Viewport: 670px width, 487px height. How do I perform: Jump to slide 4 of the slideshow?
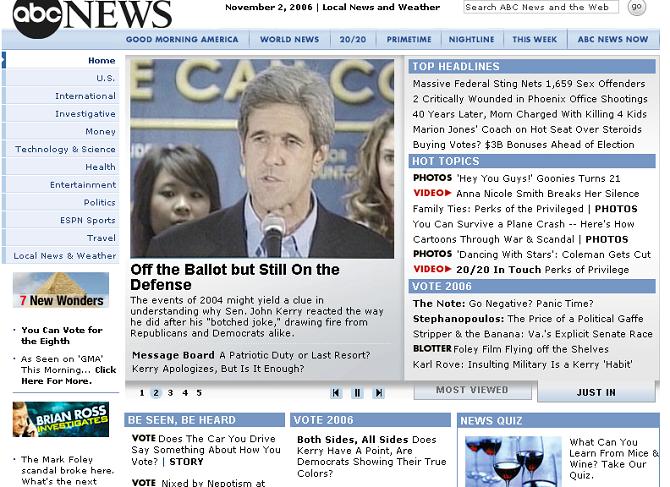(185, 393)
